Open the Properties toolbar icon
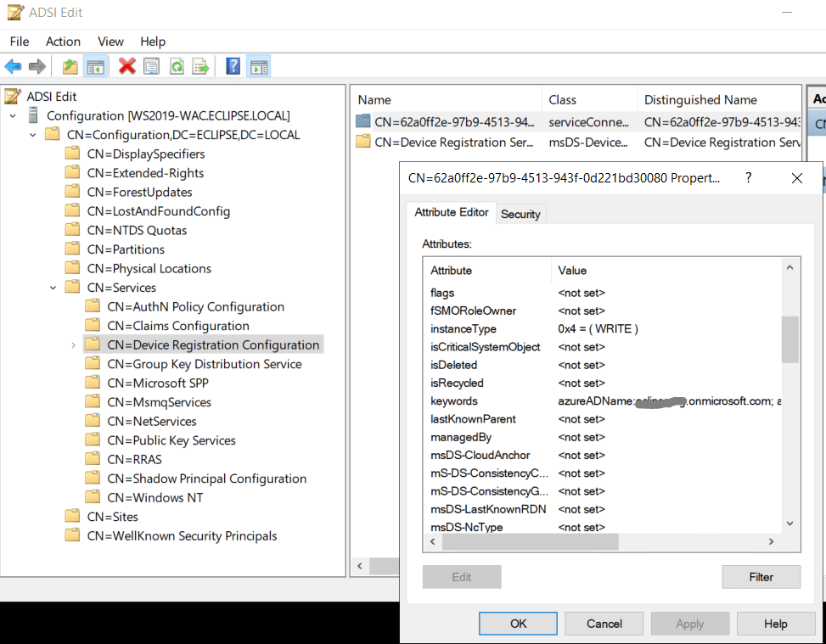826x644 pixels. tap(152, 66)
